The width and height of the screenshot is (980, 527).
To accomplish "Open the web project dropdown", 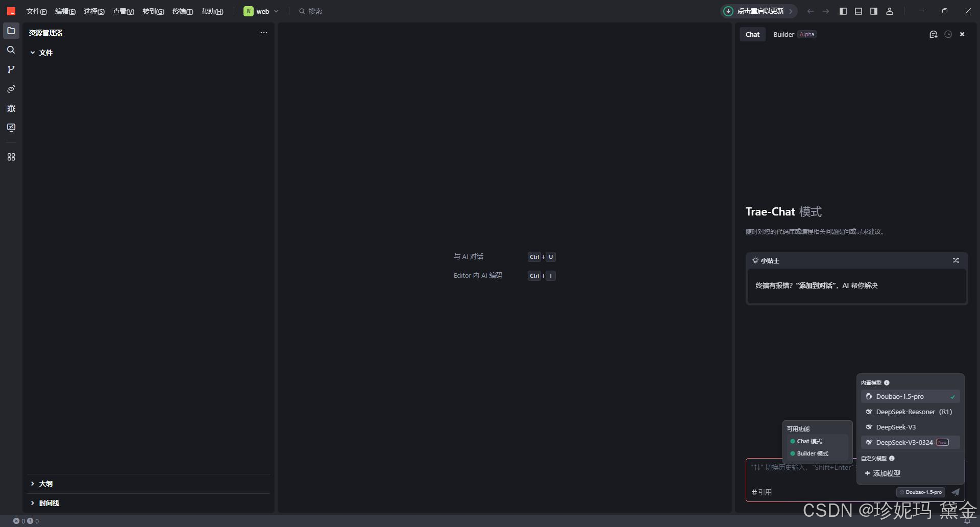I will pyautogui.click(x=261, y=11).
